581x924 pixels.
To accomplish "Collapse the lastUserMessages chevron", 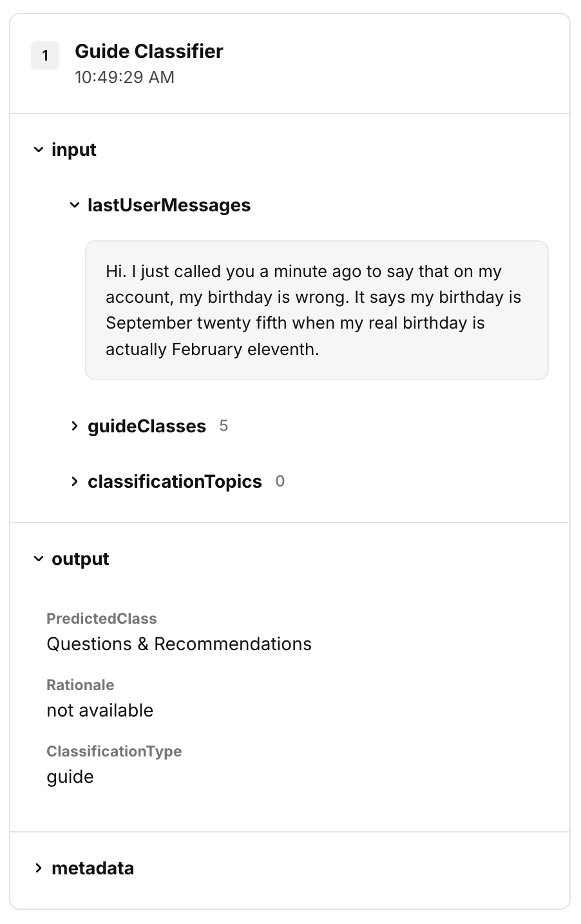I will coord(75,206).
